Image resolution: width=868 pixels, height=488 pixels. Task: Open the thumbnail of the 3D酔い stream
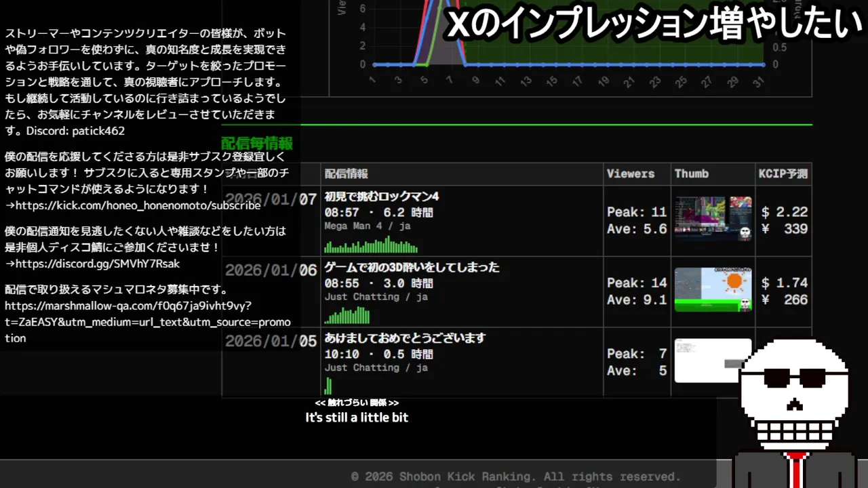[x=713, y=289]
